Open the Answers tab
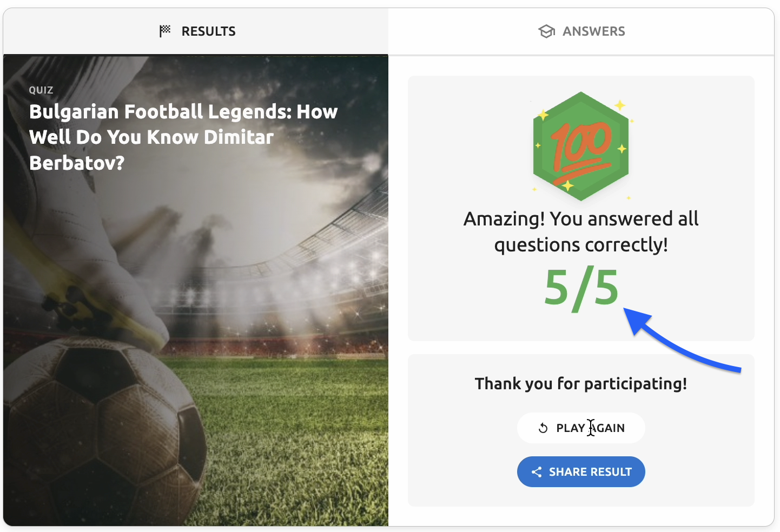 click(x=581, y=31)
